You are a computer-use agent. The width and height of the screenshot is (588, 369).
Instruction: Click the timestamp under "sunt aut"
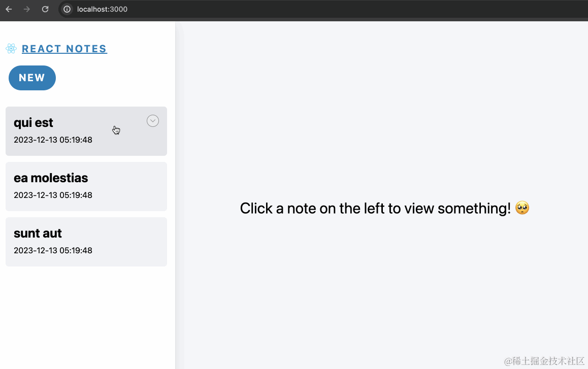[x=53, y=251]
